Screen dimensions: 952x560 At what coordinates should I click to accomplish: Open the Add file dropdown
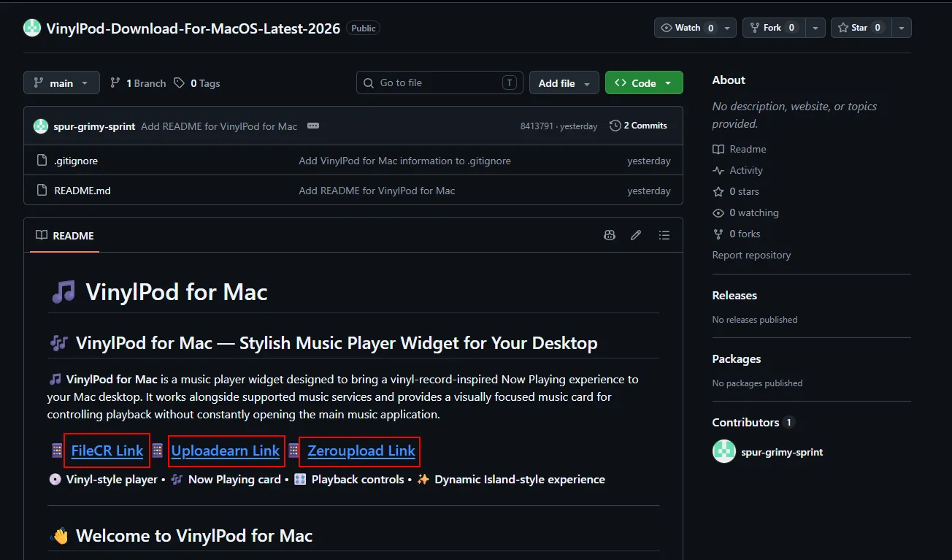coord(564,83)
